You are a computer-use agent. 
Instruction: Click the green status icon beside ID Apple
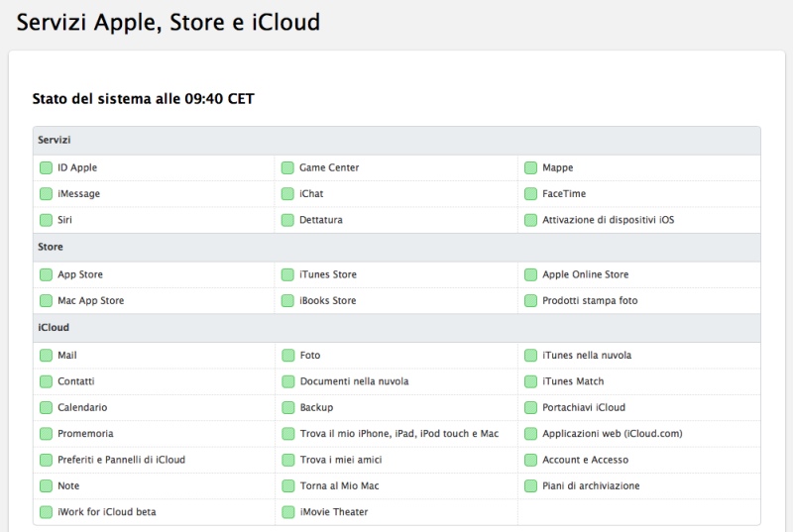click(x=46, y=167)
